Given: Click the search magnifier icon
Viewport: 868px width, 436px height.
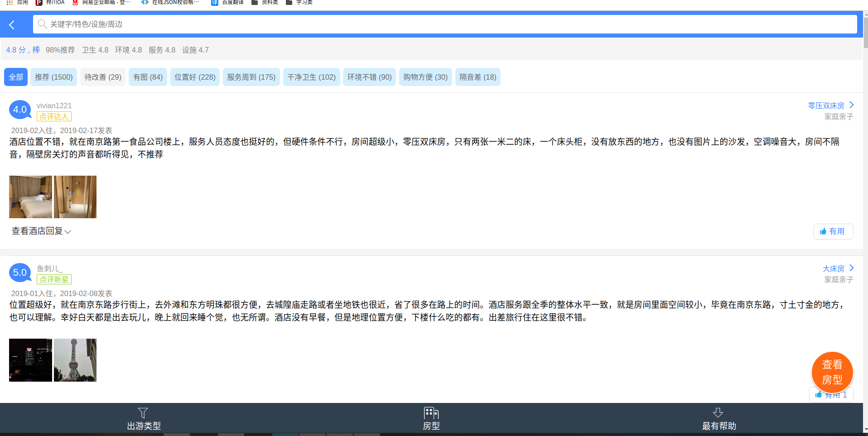Looking at the screenshot, I should 42,24.
